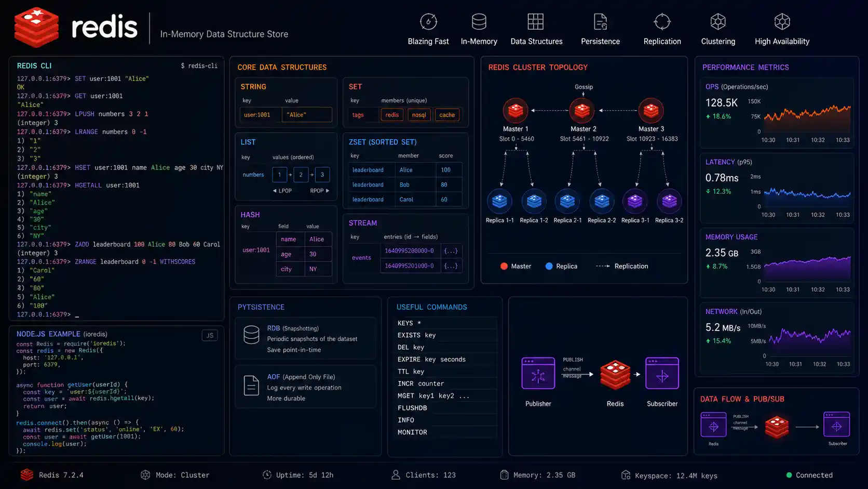Click the Replica 2-1 node
Viewport: 868px width, 489px height.
[x=567, y=201]
